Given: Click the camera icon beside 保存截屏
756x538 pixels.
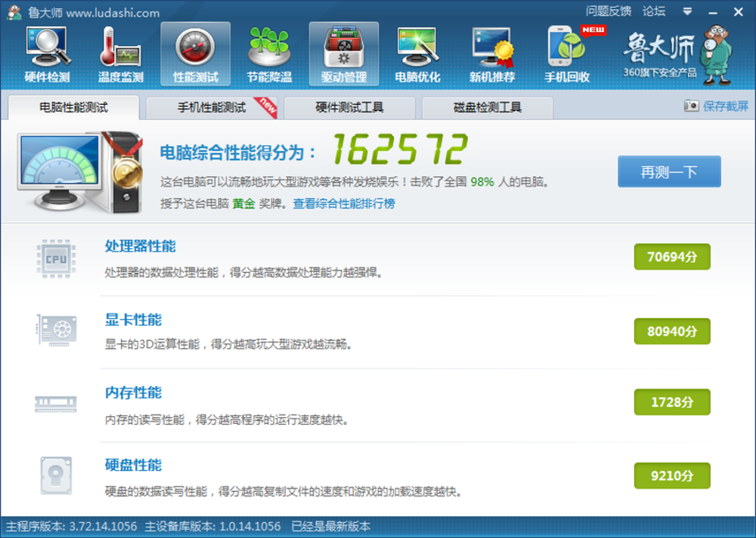Looking at the screenshot, I should (692, 106).
